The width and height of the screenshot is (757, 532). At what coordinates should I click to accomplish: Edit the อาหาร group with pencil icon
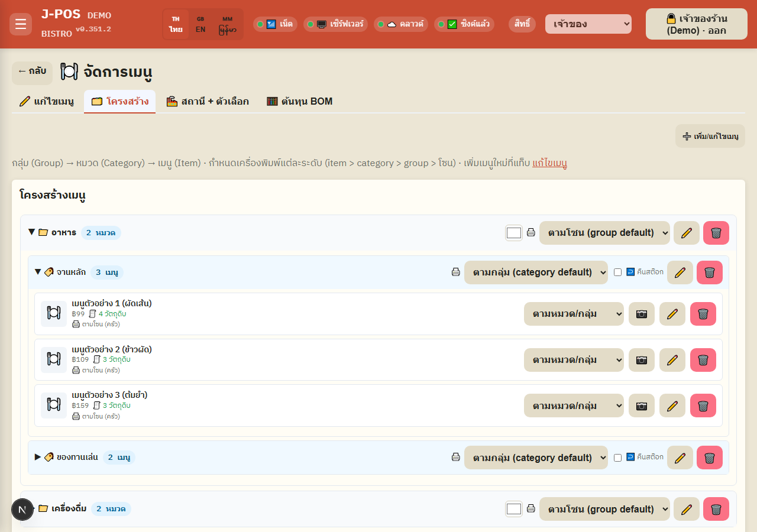[x=687, y=233]
